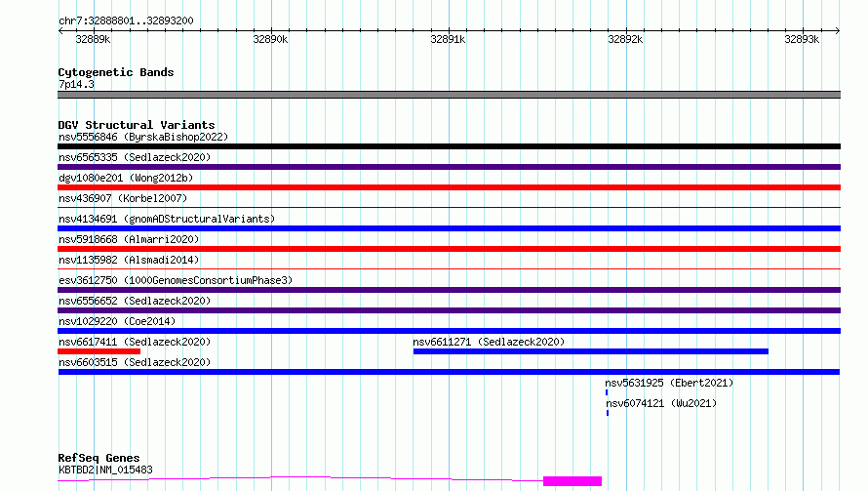Open nsv6617411 (Sedlazeck2020) label
The width and height of the screenshot is (868, 491).
point(135,342)
